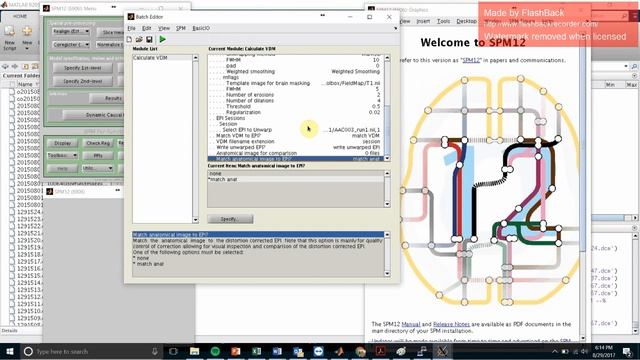Select the Regularization parameter row
The height and width of the screenshot is (360, 640).
point(295,112)
